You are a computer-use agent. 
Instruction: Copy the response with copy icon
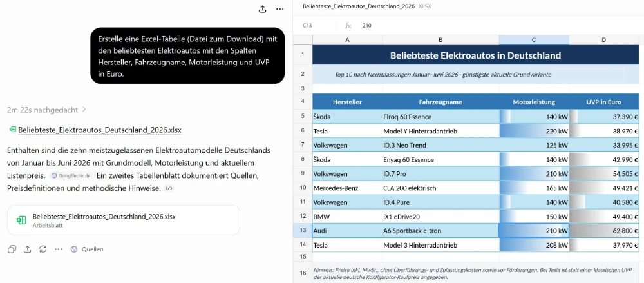click(x=12, y=249)
